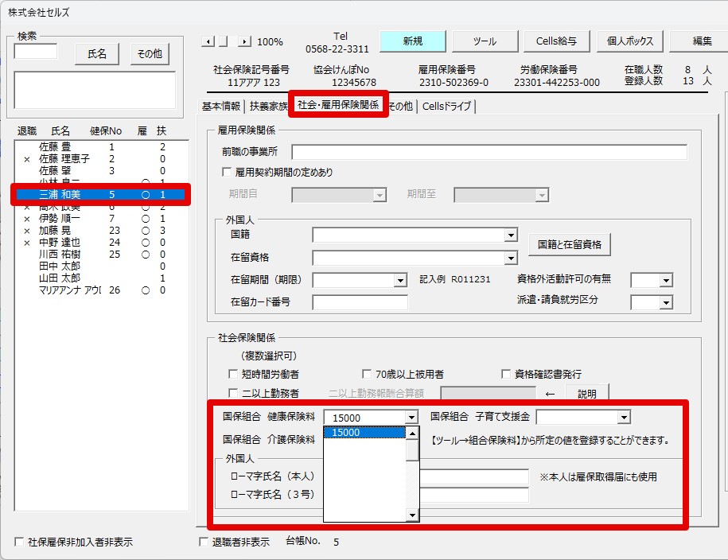This screenshot has width=728, height=560.
Task: Click the 説明 button
Action: [587, 394]
